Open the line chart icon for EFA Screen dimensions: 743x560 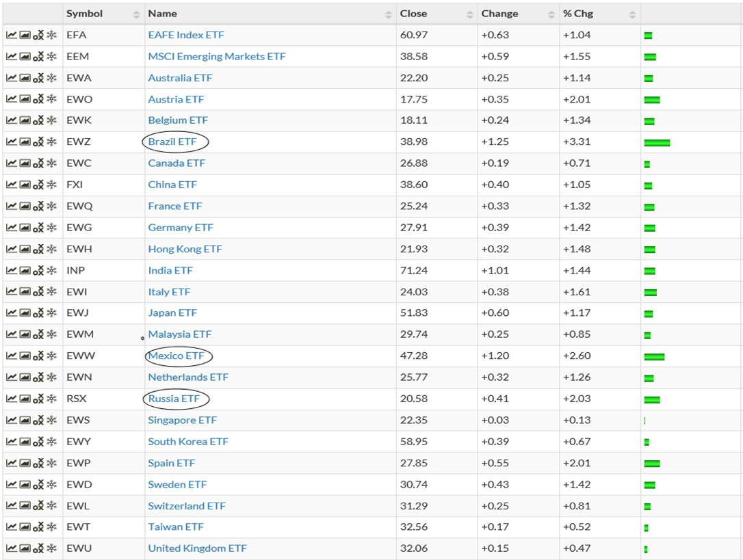coord(12,35)
